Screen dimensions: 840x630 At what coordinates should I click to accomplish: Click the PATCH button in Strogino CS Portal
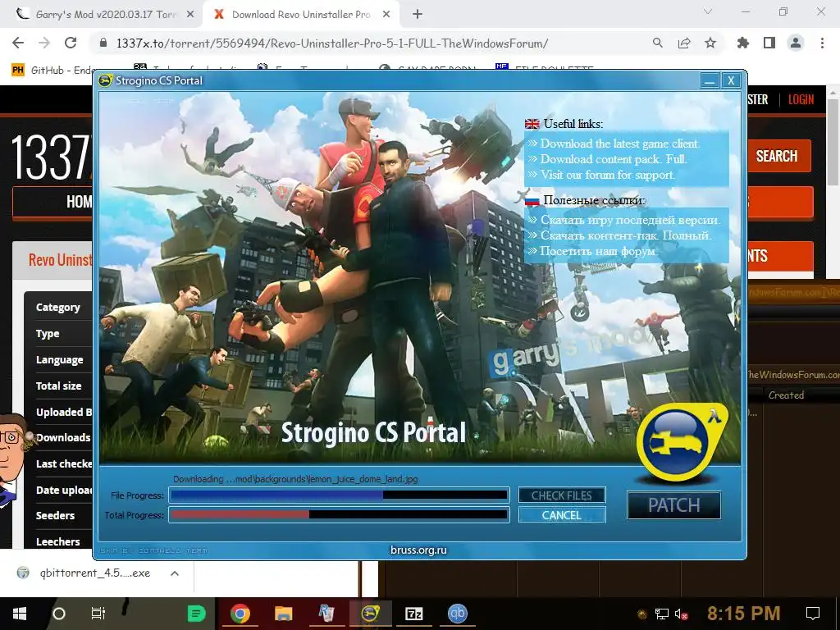coord(674,505)
